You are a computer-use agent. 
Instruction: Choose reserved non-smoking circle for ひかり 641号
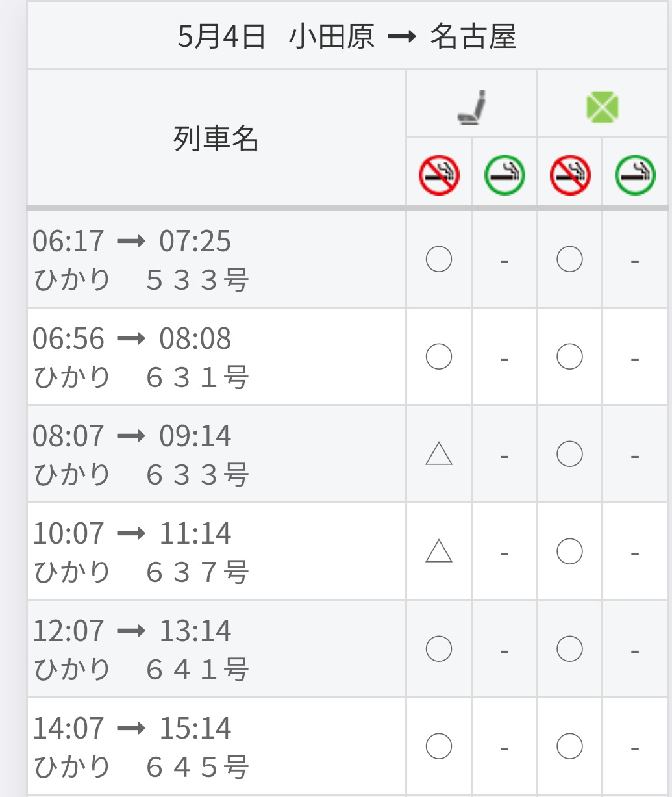(439, 649)
